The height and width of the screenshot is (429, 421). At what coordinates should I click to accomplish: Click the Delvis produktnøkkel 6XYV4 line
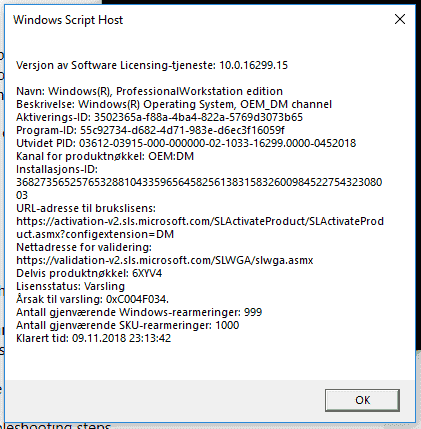pos(89,273)
